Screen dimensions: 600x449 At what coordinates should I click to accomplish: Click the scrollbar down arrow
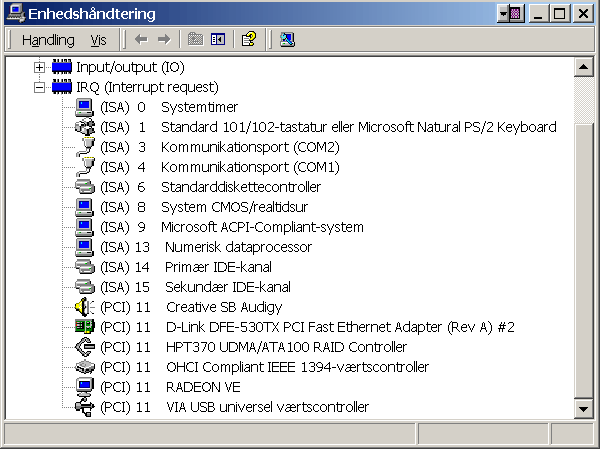pos(583,410)
